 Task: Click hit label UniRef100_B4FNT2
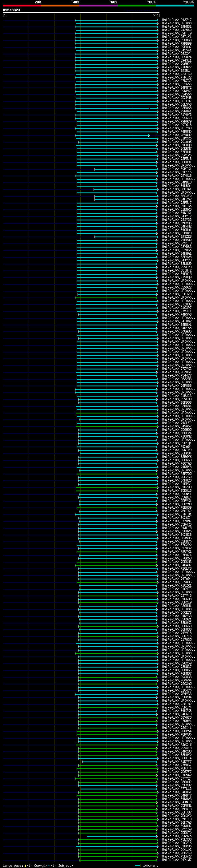[x=177, y=88]
